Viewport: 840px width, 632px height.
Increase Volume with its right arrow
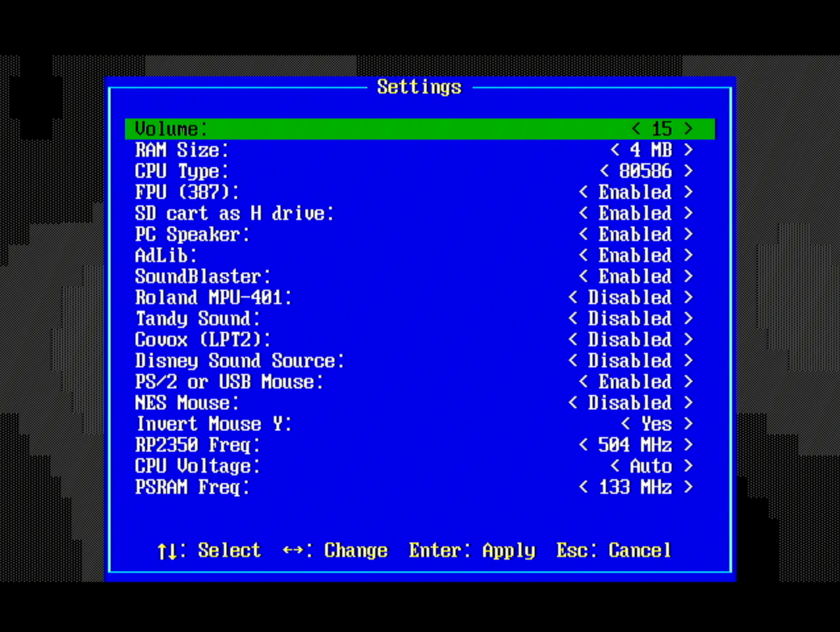(688, 129)
